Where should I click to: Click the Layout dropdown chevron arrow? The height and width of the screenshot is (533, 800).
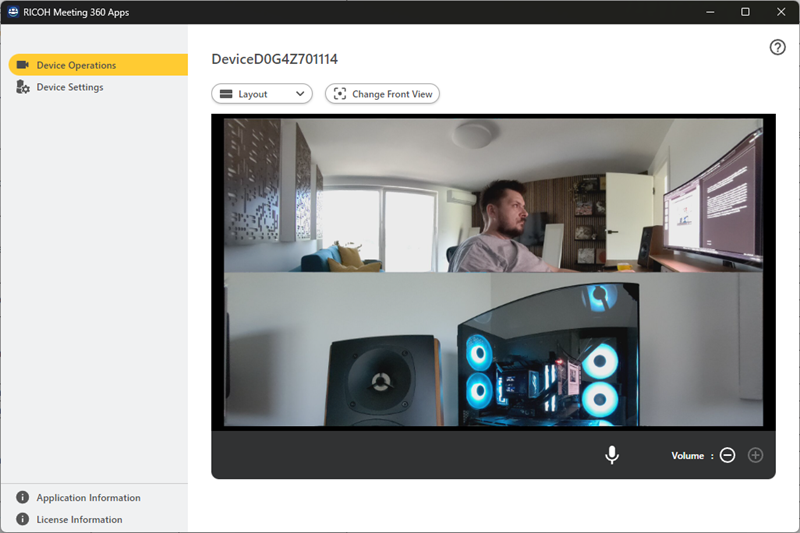[x=300, y=94]
